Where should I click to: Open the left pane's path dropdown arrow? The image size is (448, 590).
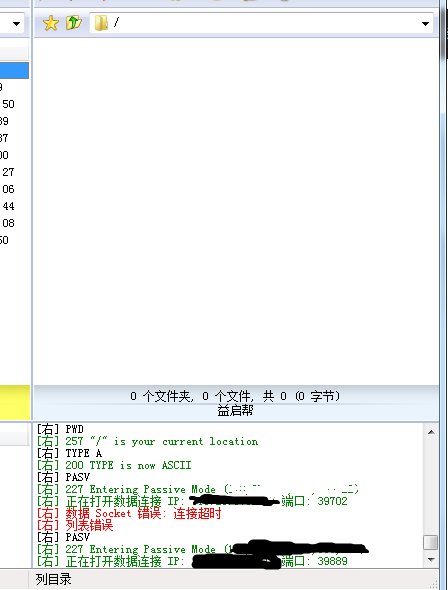coord(16,24)
